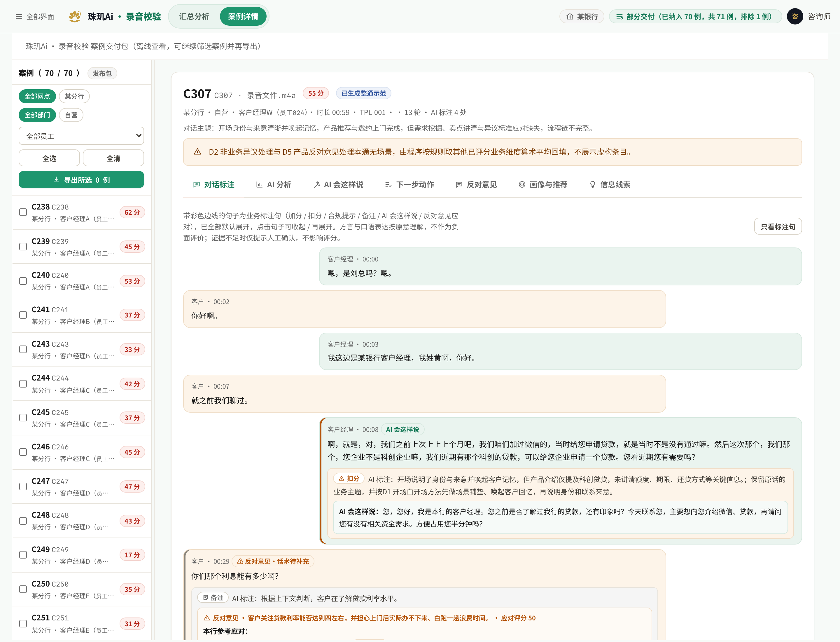Open the 反对意见 tab

click(x=476, y=184)
